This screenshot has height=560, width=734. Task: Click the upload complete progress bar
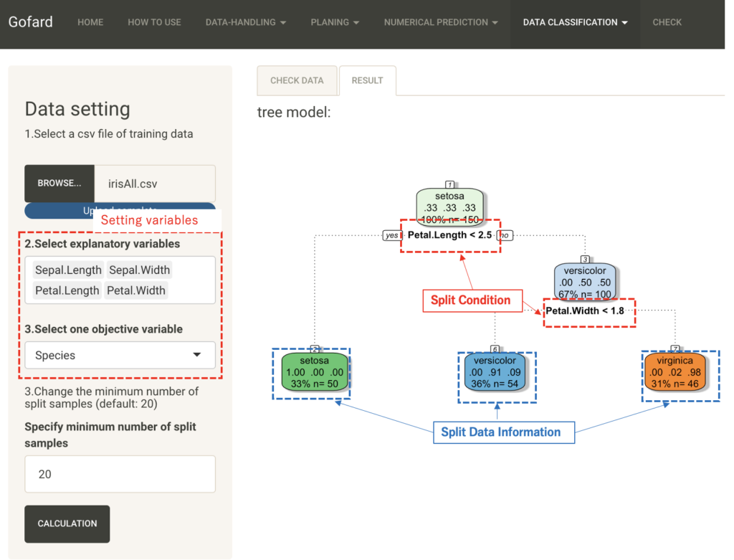click(120, 210)
